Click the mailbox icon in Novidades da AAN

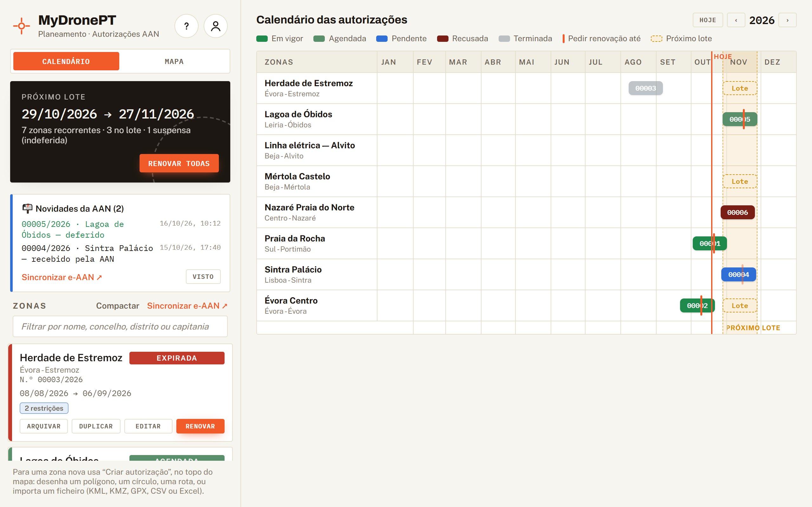pyautogui.click(x=27, y=209)
